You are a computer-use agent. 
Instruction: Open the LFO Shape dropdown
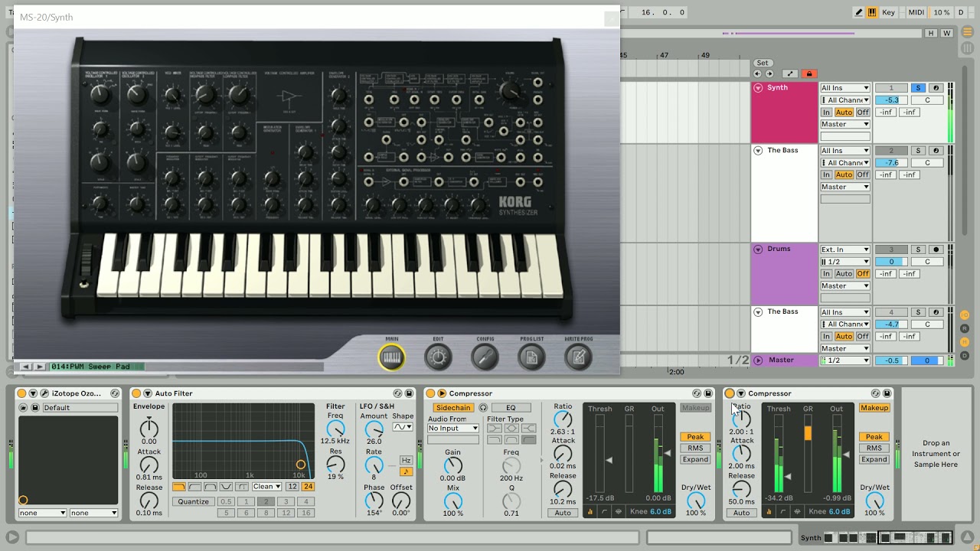click(x=403, y=427)
